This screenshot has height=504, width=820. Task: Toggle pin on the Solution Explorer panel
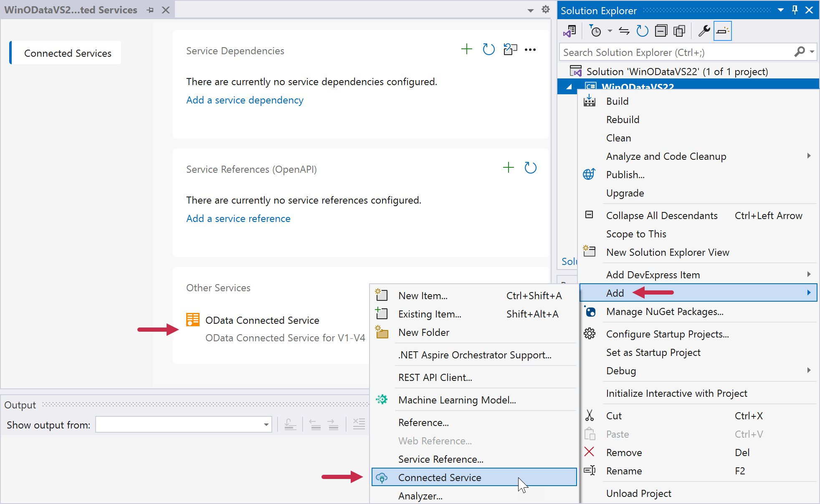[x=795, y=10]
